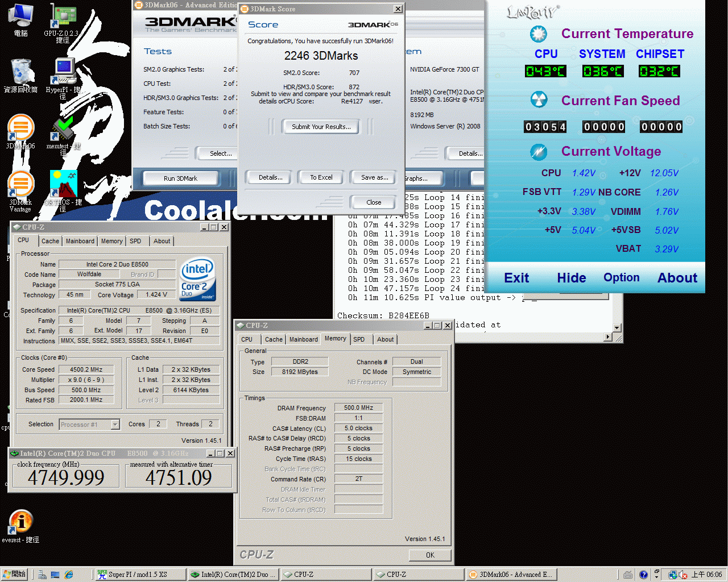Select the About tab in CPU-Z CPU window
Viewport: 728px width, 582px height.
(162, 241)
